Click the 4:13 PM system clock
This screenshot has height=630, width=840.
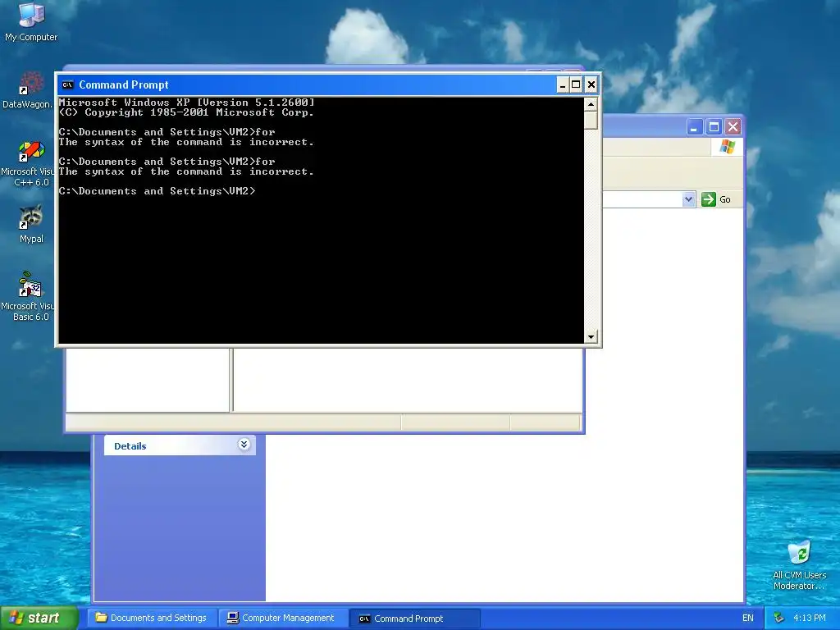(809, 618)
